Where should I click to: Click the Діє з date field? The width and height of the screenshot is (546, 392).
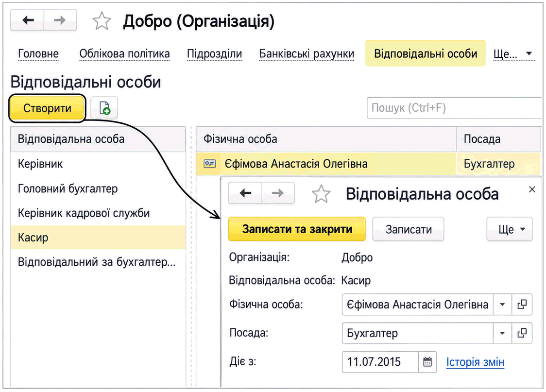pyautogui.click(x=380, y=362)
